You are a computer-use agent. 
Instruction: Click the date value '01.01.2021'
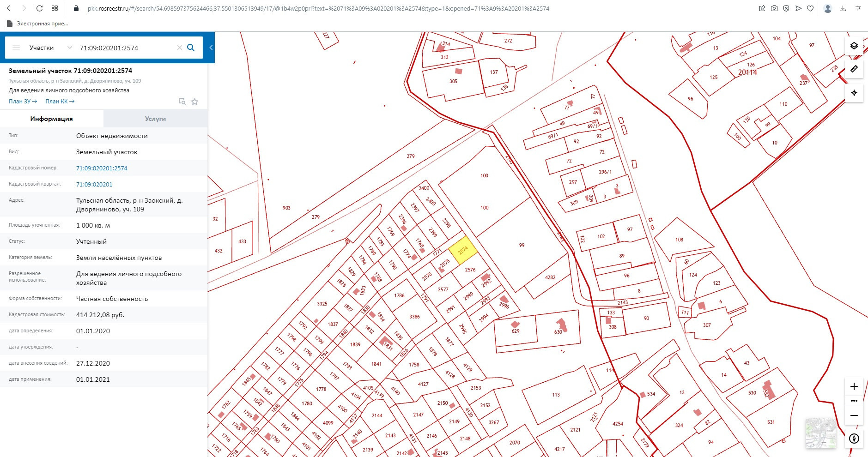tap(93, 379)
